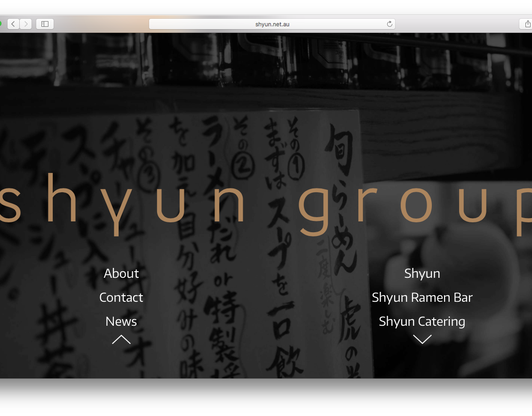Screen dimensions: 532x416
Task: Open the Contact page link
Action: (x=121, y=298)
